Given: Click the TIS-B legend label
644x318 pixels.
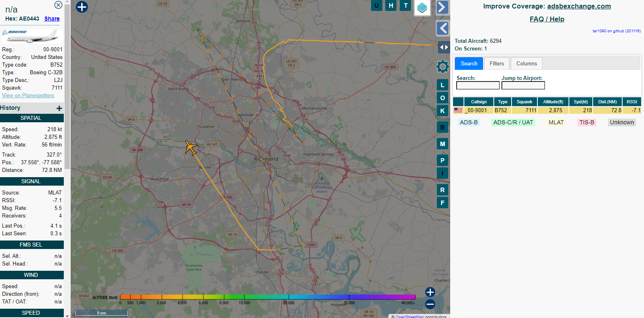Looking at the screenshot, I should (587, 122).
